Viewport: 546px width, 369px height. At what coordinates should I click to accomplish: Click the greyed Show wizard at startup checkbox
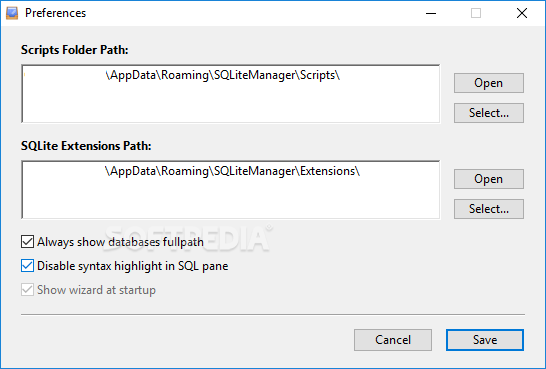pyautogui.click(x=28, y=290)
